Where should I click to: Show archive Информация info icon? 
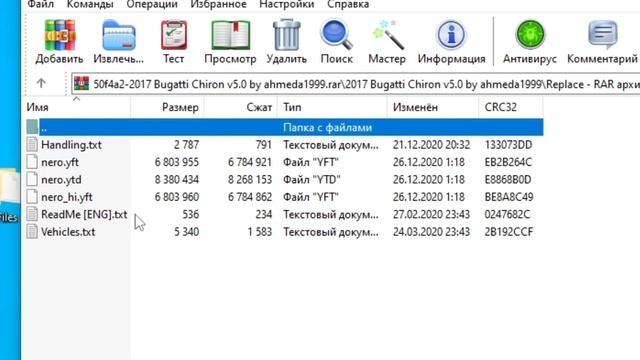tap(451, 35)
